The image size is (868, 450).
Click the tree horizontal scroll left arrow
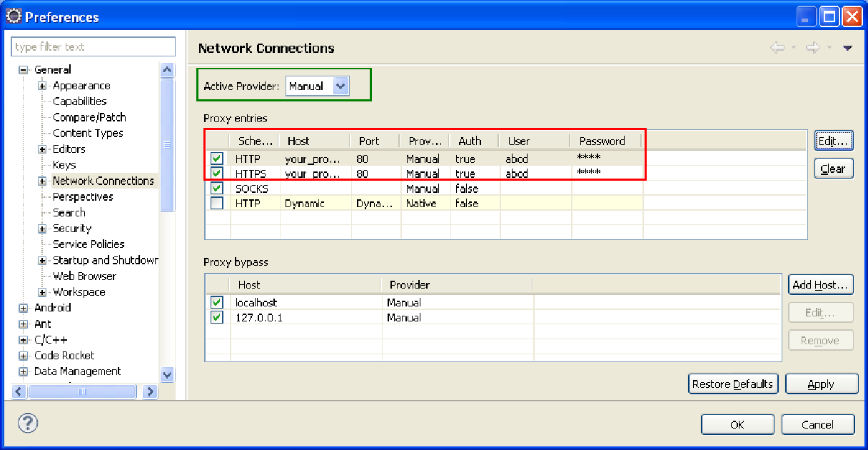point(19,391)
